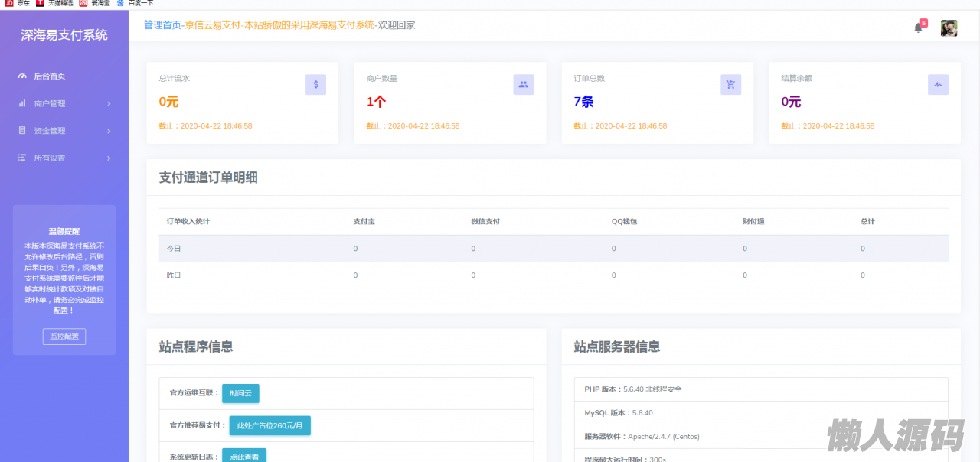The height and width of the screenshot is (462, 980).
Task: Go to 后台首页 in sidebar
Action: [50, 76]
